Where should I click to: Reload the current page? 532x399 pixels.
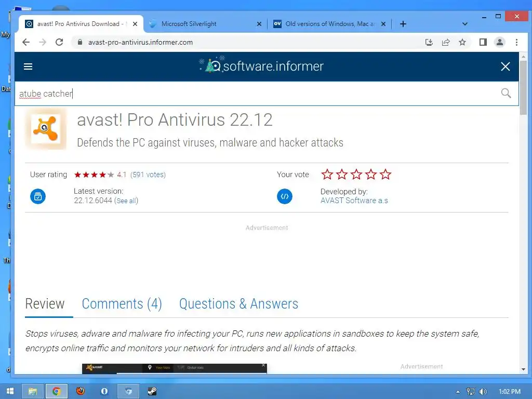pos(59,42)
